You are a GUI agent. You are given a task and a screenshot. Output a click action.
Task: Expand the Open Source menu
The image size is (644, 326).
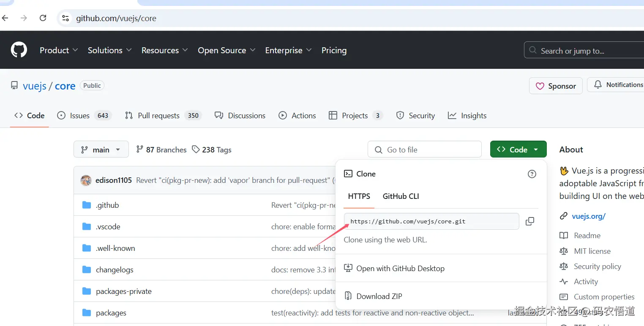(x=226, y=50)
